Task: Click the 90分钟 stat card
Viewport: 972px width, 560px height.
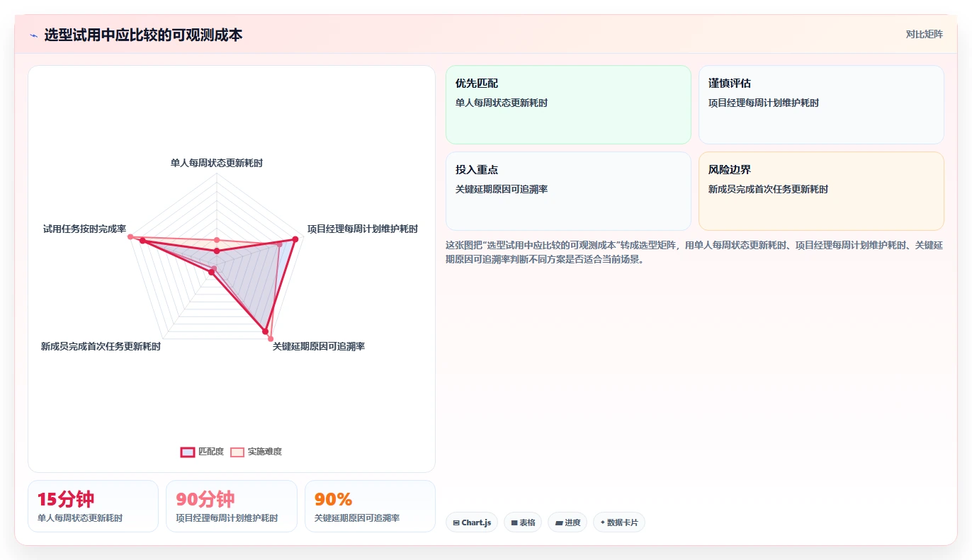Action: [x=232, y=506]
